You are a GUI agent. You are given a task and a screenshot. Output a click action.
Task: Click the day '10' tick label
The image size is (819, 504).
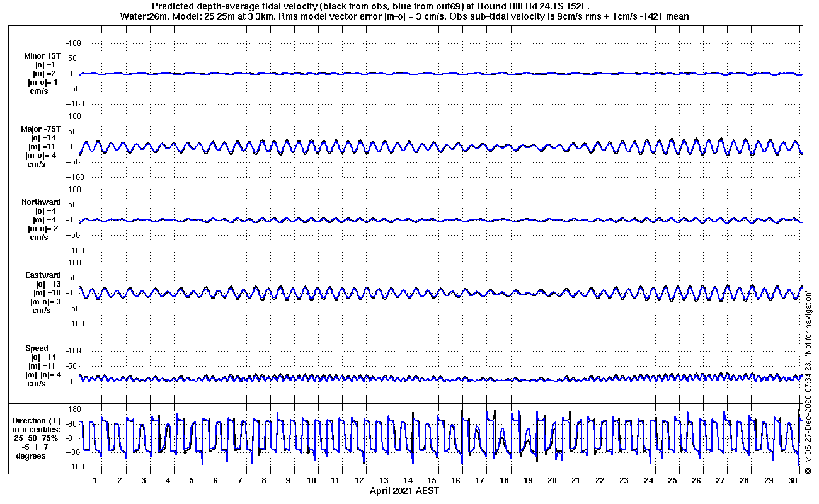click(x=311, y=481)
